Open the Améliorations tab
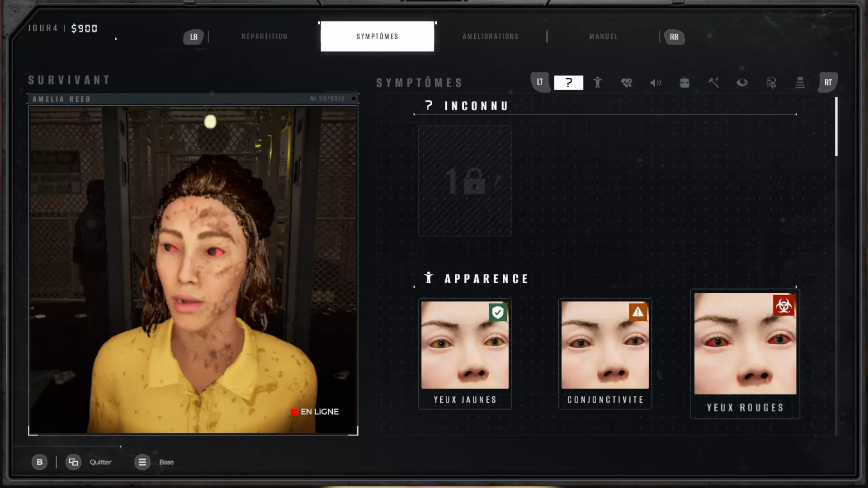 pyautogui.click(x=491, y=37)
